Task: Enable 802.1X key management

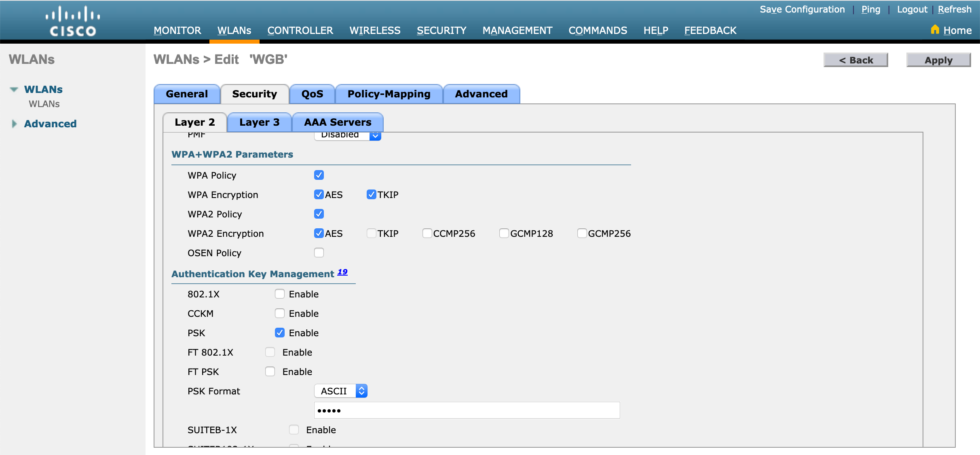Action: [279, 294]
